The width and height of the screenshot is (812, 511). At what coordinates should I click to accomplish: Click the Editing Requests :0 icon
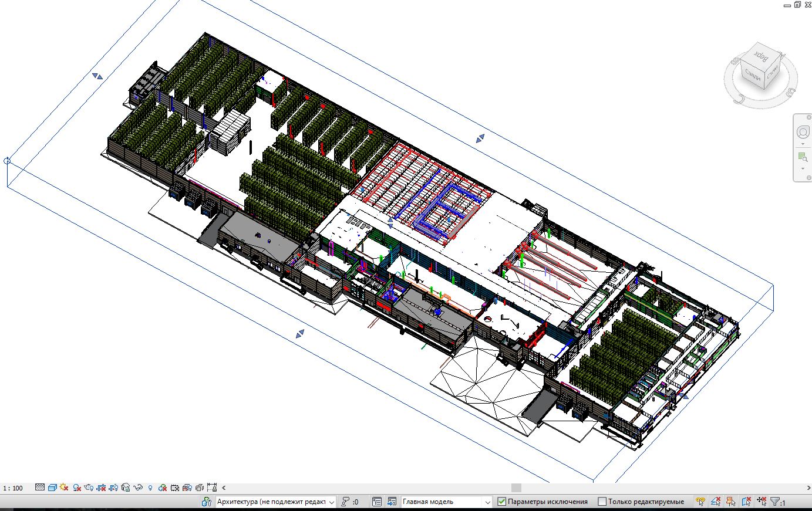[350, 502]
